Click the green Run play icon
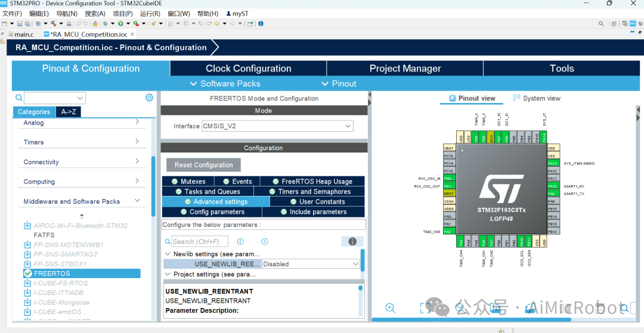 [x=120, y=24]
